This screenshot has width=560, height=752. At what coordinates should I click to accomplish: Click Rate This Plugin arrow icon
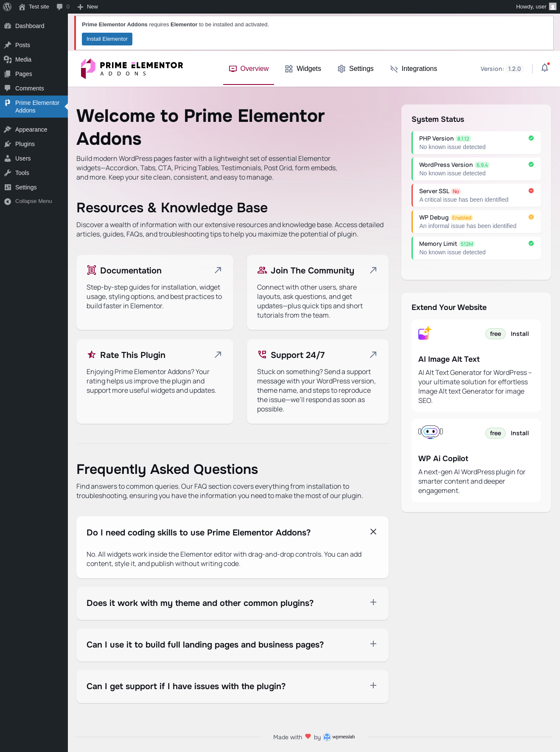[218, 355]
